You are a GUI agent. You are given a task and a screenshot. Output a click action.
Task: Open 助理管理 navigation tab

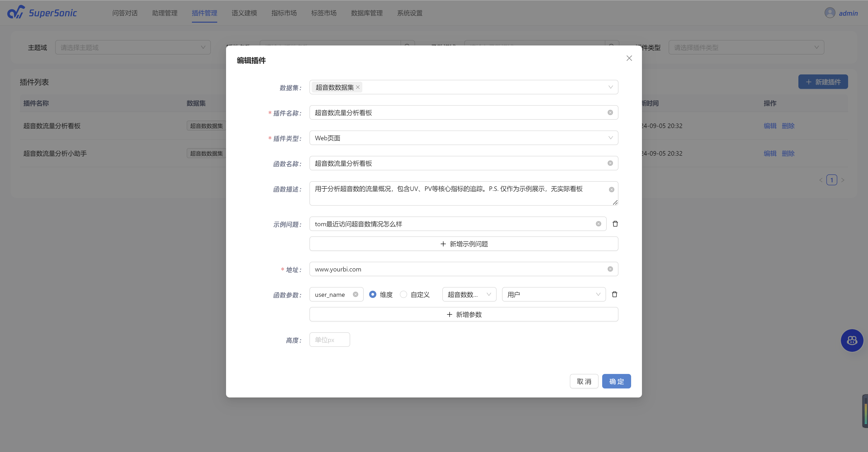pyautogui.click(x=164, y=13)
